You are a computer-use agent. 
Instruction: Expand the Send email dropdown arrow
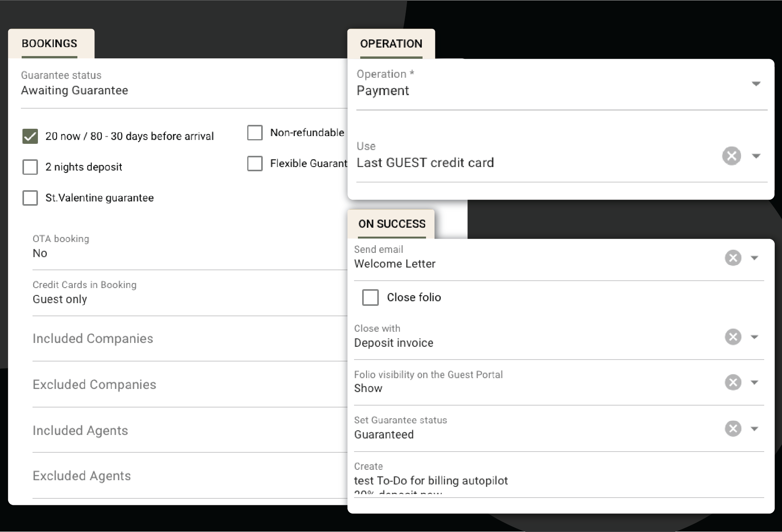click(x=754, y=258)
